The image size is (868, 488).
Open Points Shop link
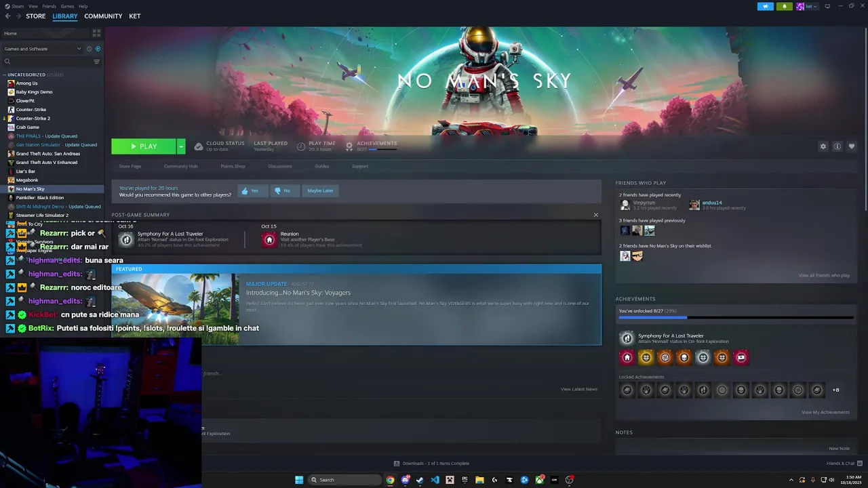[233, 166]
